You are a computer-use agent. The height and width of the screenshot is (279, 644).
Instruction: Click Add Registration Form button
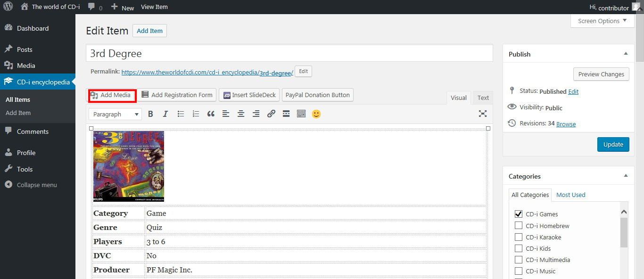point(177,95)
